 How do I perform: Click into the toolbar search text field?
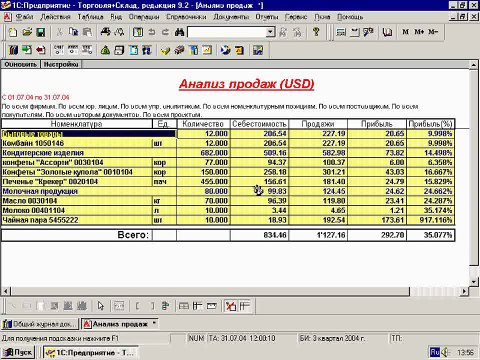point(227,32)
